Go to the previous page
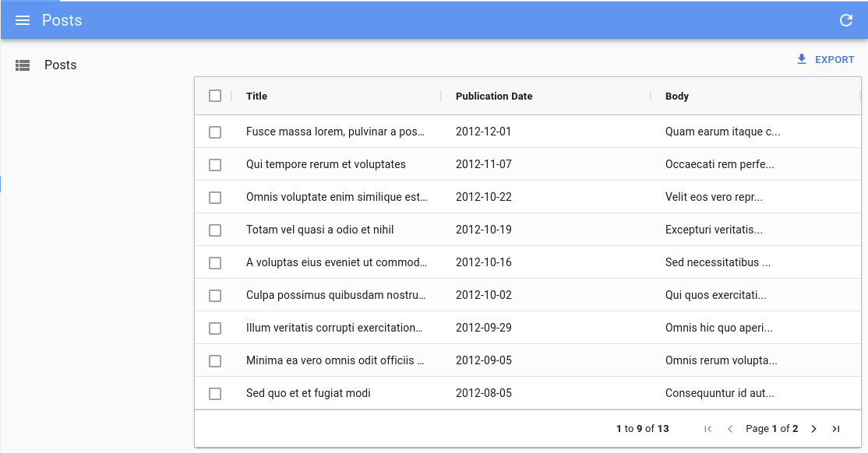This screenshot has width=868, height=453. [x=730, y=428]
